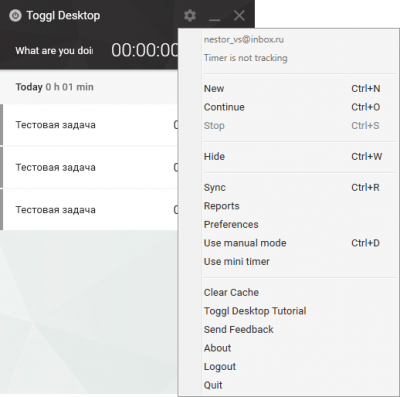Viewport: 400px width, 397px height.
Task: Close the Toggl Desktop window
Action: point(239,15)
